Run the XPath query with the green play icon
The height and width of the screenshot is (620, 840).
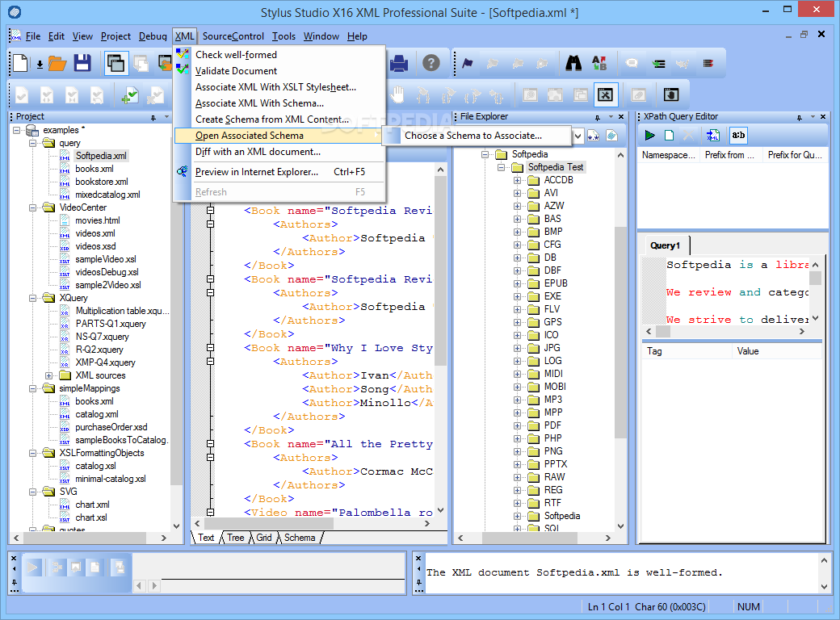(x=650, y=136)
